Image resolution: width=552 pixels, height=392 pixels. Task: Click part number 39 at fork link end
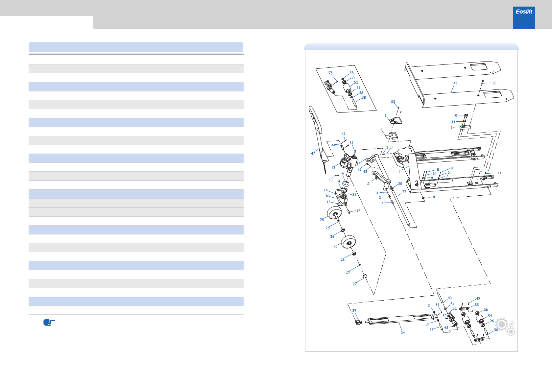[354, 310]
